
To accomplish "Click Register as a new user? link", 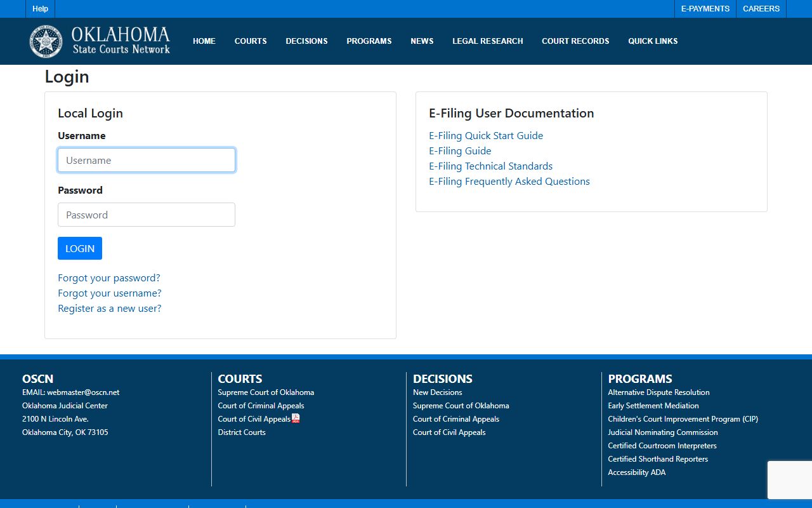I will click(x=110, y=309).
